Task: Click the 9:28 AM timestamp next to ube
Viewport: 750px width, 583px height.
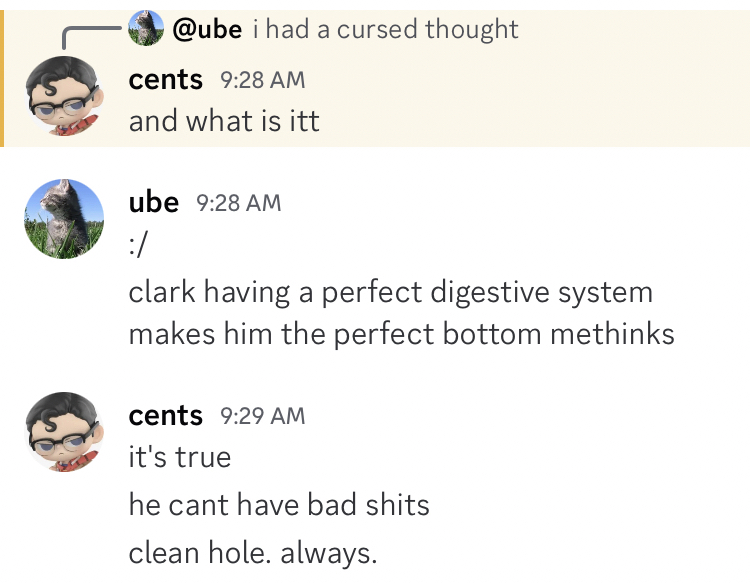Action: coord(238,203)
